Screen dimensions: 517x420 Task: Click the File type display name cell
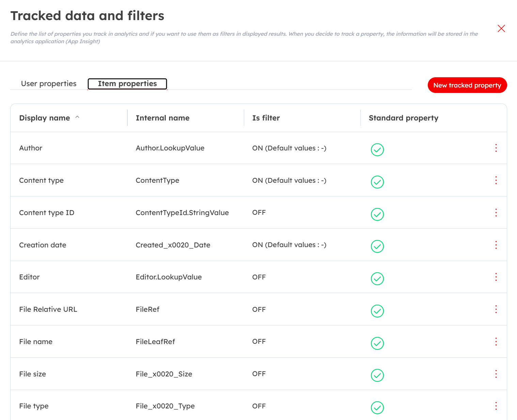(x=34, y=406)
